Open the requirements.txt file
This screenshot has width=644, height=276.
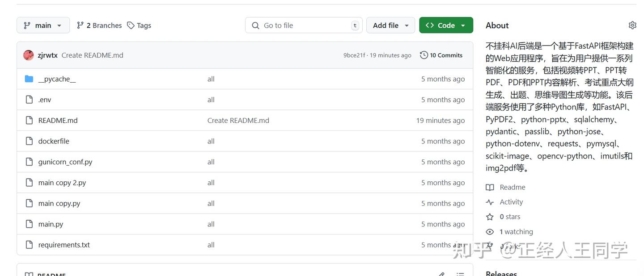coord(64,245)
